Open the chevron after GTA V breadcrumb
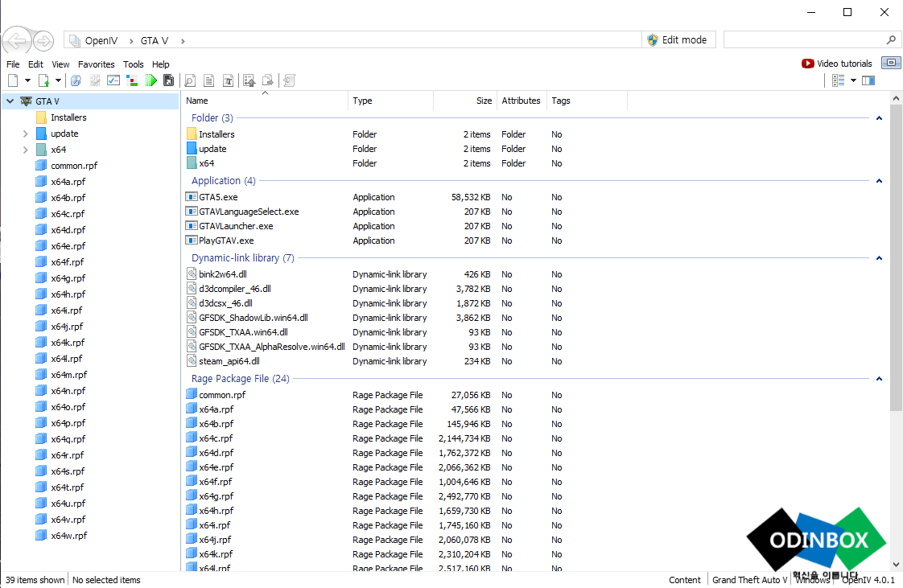The width and height of the screenshot is (903, 588). [183, 41]
